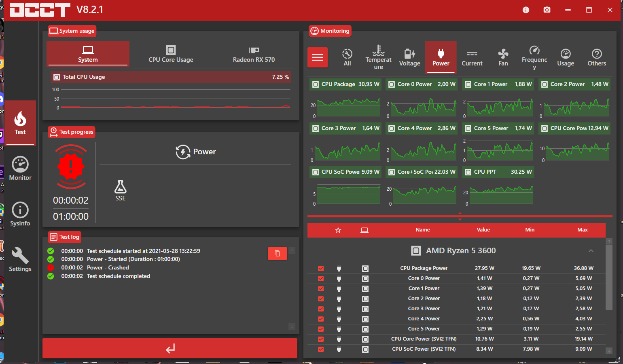Click the panel splitter above sensor table
The height and width of the screenshot is (364, 623).
[x=460, y=217]
